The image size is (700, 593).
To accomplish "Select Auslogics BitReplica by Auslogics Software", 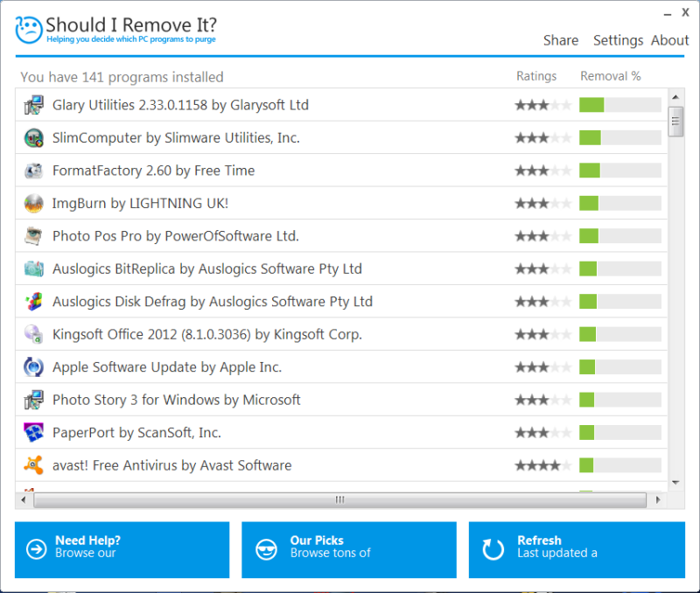I will 207,269.
